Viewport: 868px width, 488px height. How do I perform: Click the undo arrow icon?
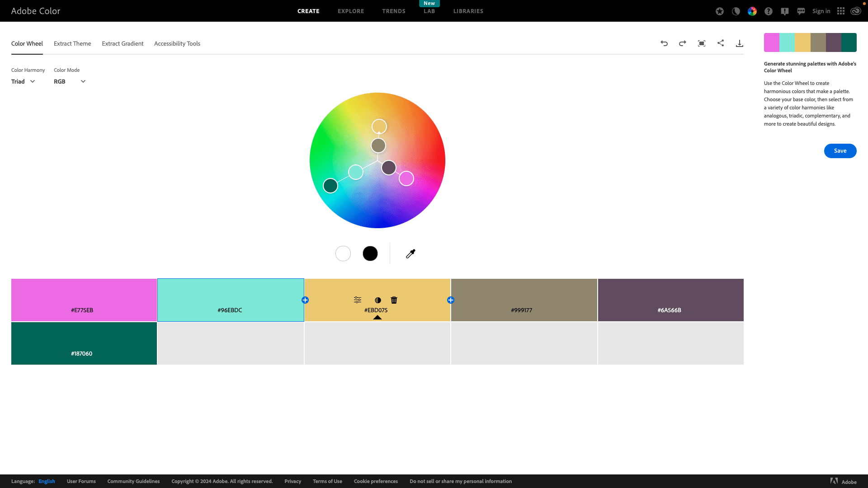(664, 43)
